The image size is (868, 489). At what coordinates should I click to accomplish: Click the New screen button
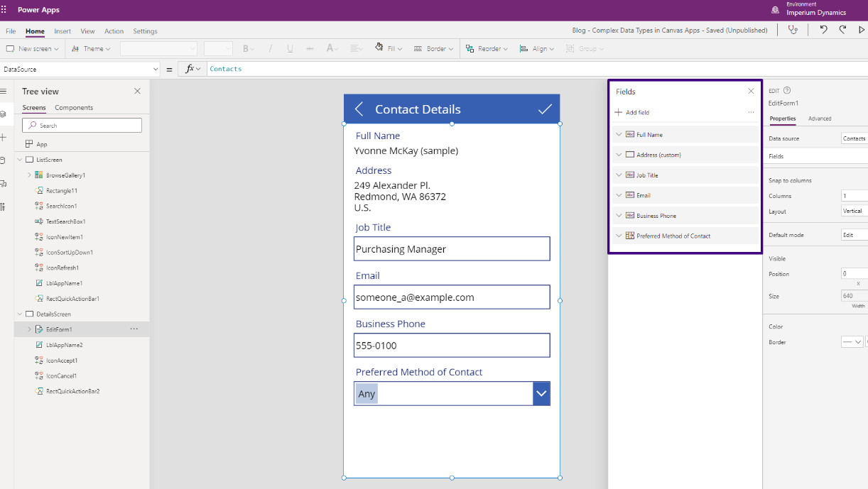click(x=30, y=49)
